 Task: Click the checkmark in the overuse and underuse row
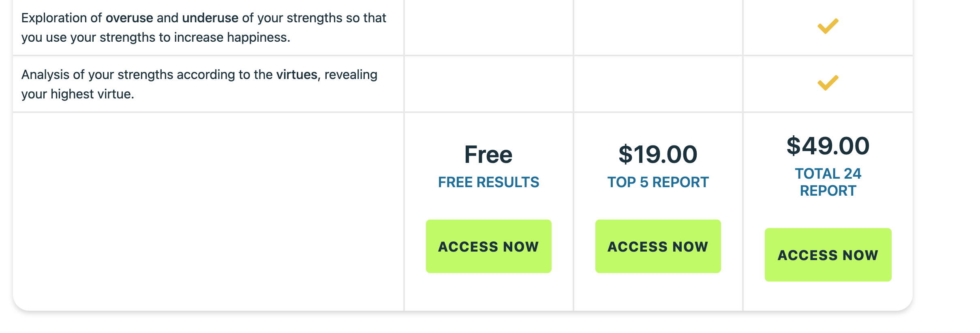[828, 26]
